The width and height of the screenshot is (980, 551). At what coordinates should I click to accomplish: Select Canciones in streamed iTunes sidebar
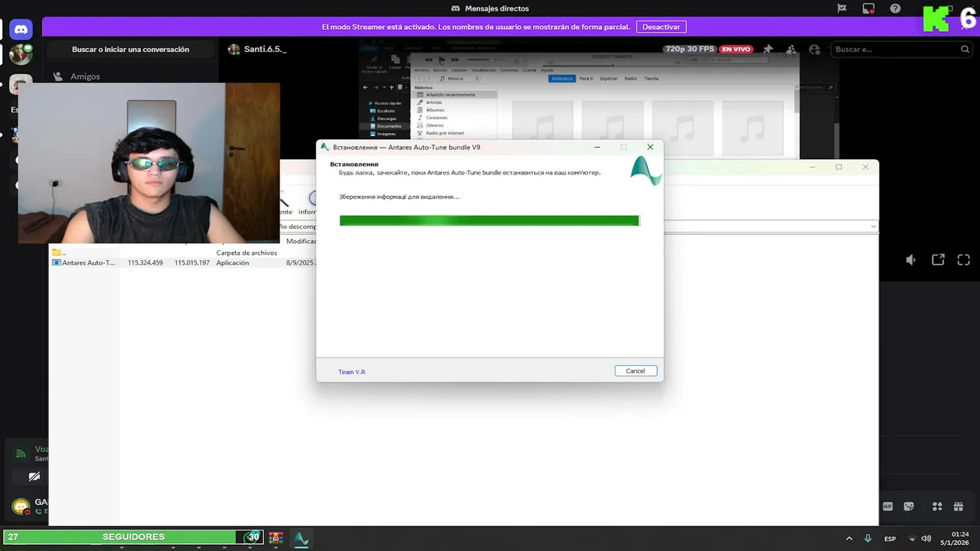436,118
